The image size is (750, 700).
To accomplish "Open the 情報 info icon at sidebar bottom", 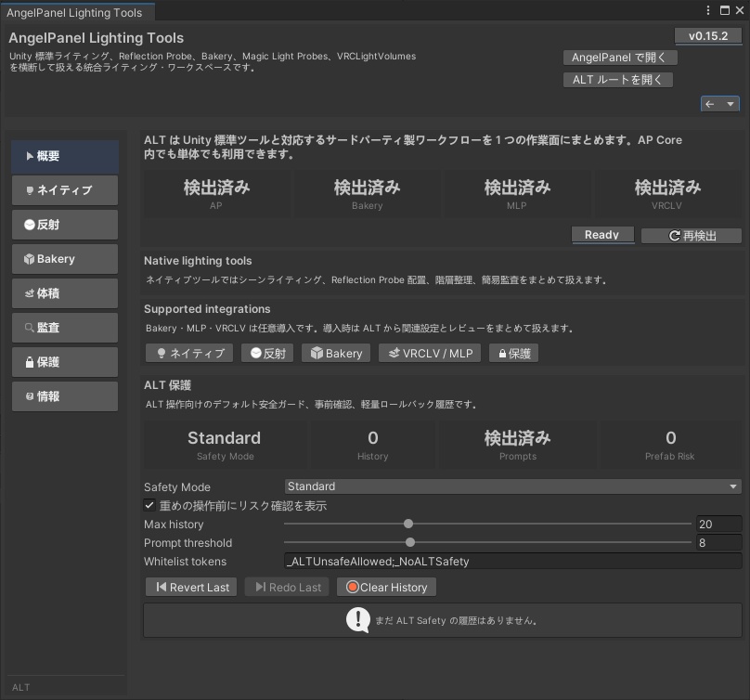I will click(64, 395).
